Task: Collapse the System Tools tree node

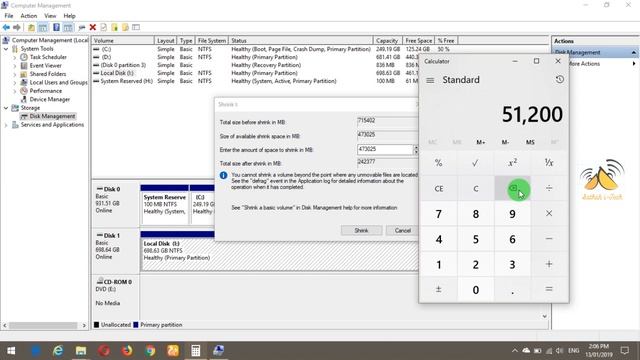Action: click(x=6, y=49)
